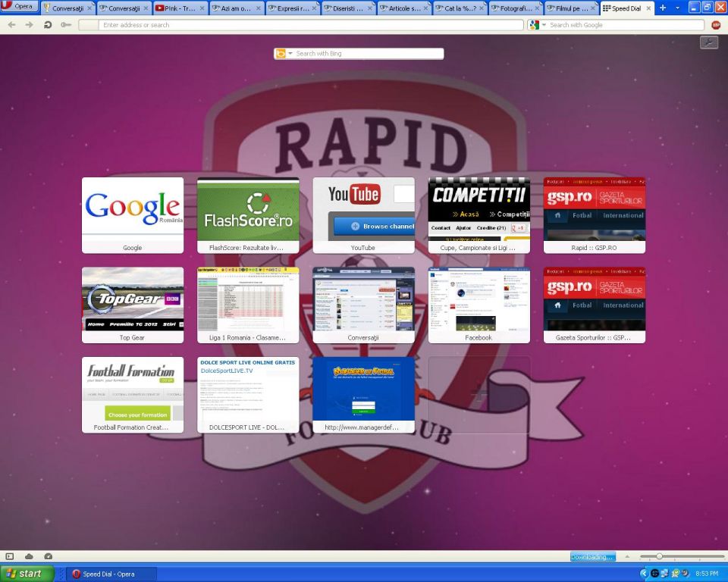Close the Speed Dial tab
The image size is (728, 582).
point(648,8)
